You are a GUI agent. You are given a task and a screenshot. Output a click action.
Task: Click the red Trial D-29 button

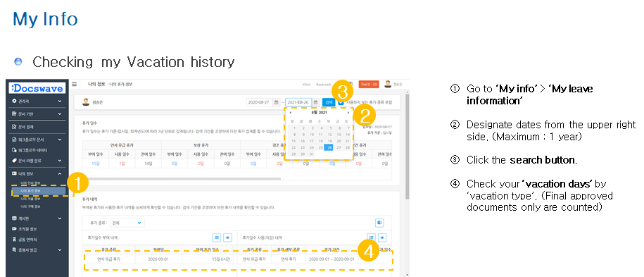(368, 84)
